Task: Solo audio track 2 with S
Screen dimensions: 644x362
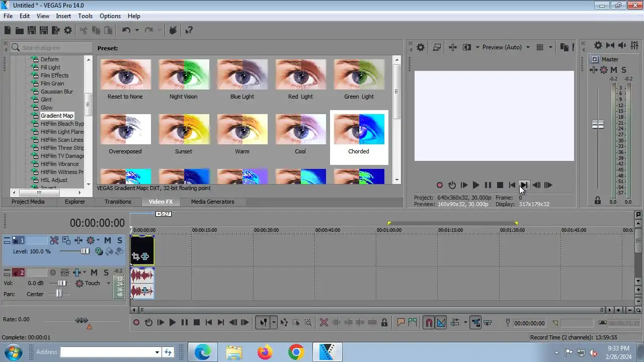Action: (x=106, y=273)
